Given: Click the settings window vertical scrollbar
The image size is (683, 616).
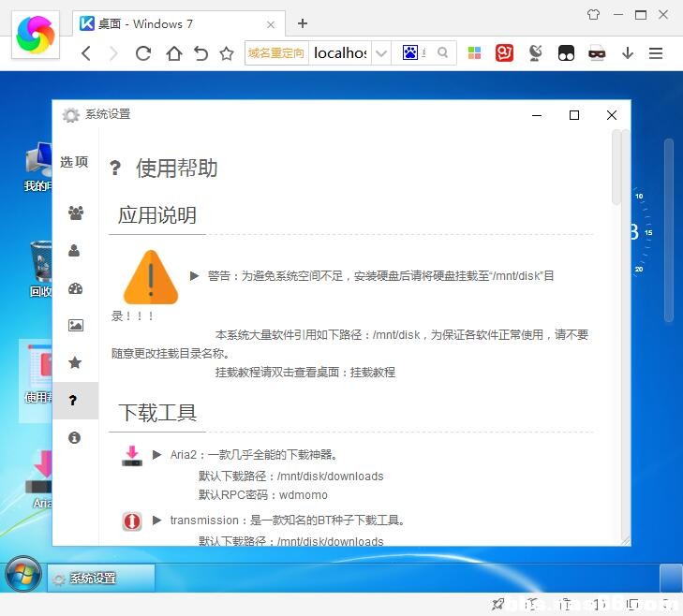Looking at the screenshot, I should (616, 167).
